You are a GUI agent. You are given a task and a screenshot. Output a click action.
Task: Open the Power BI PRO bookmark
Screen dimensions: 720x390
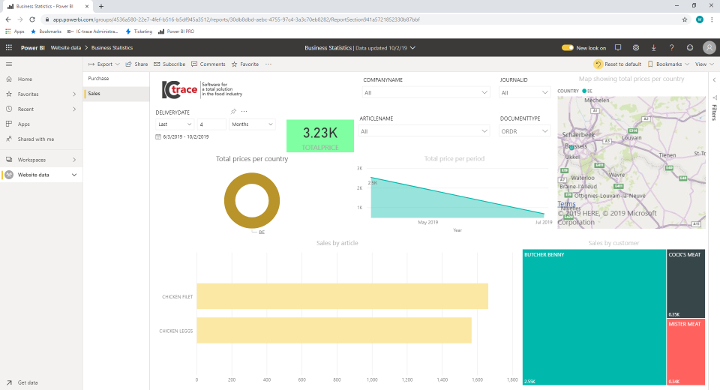coord(176,31)
